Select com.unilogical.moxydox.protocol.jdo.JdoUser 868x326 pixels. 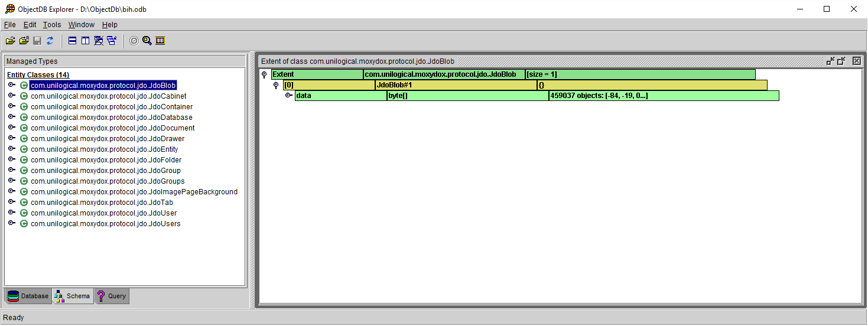pyautogui.click(x=103, y=213)
